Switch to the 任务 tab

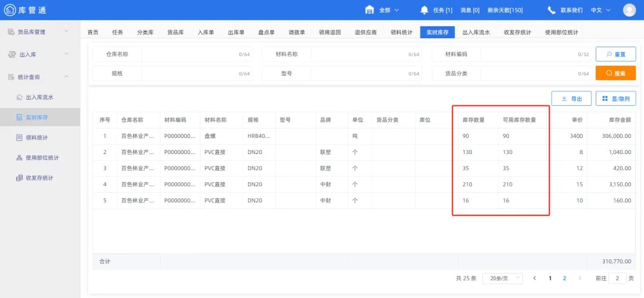117,32
